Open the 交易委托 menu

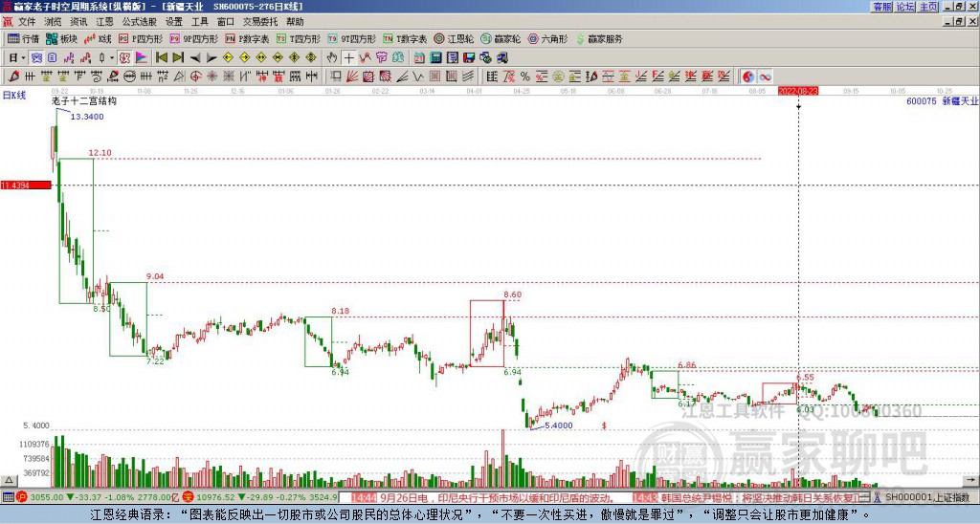(260, 22)
